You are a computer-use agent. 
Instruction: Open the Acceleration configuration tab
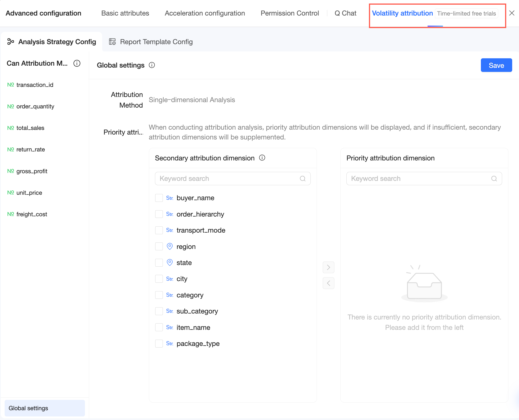tap(205, 13)
